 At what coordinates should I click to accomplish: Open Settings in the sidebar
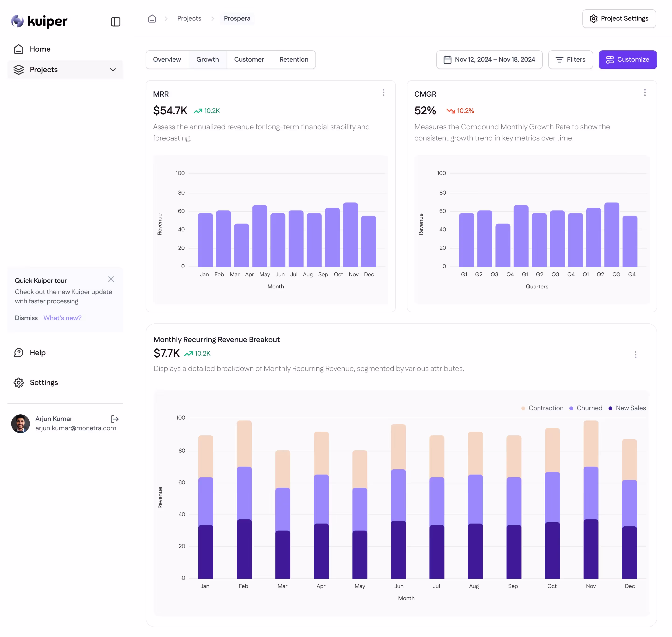tap(43, 382)
